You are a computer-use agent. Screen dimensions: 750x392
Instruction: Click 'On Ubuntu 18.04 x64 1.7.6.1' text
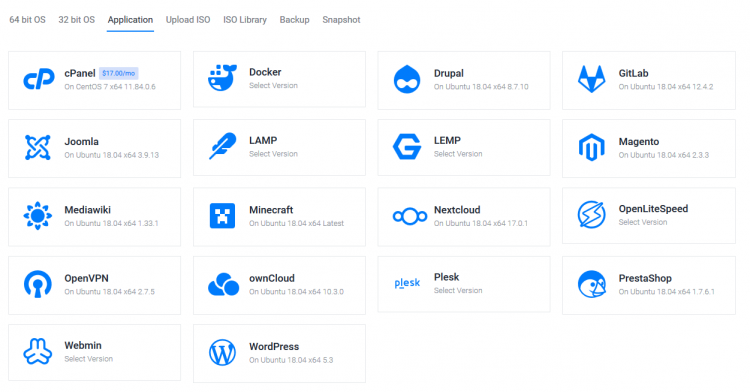coord(666,292)
